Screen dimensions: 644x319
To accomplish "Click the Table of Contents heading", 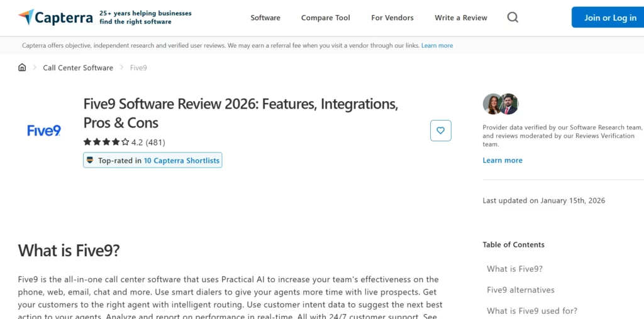I will click(x=513, y=245).
